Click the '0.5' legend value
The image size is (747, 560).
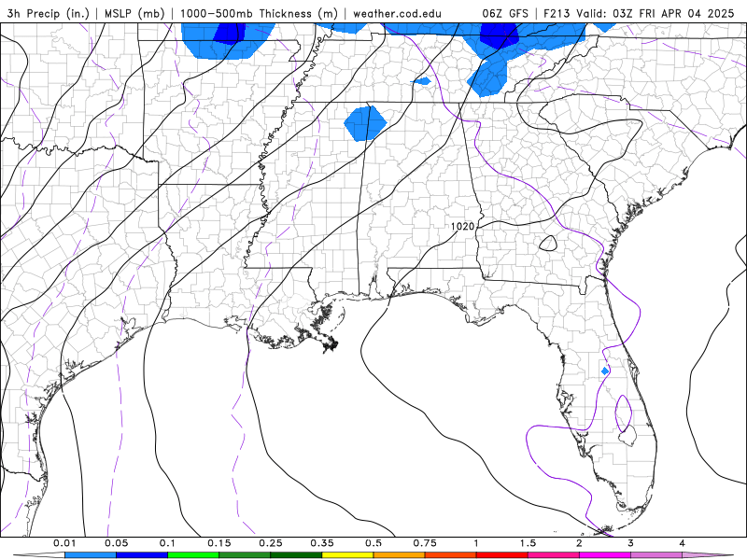373,543
